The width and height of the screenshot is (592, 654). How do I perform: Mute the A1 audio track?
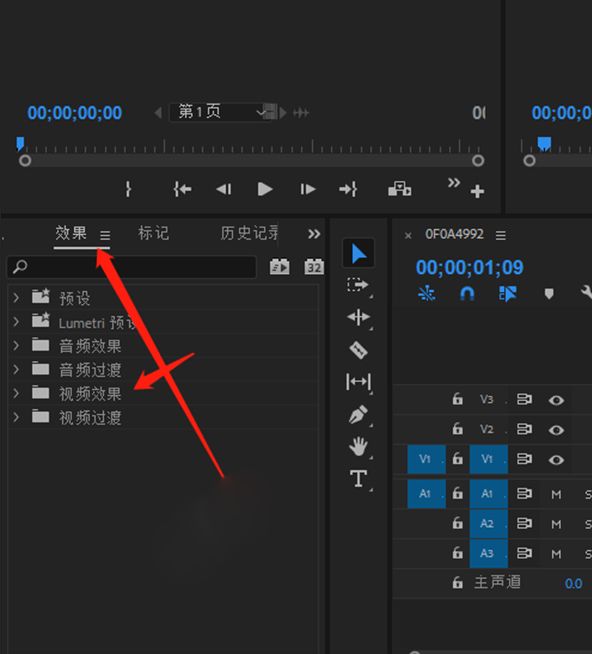(556, 495)
